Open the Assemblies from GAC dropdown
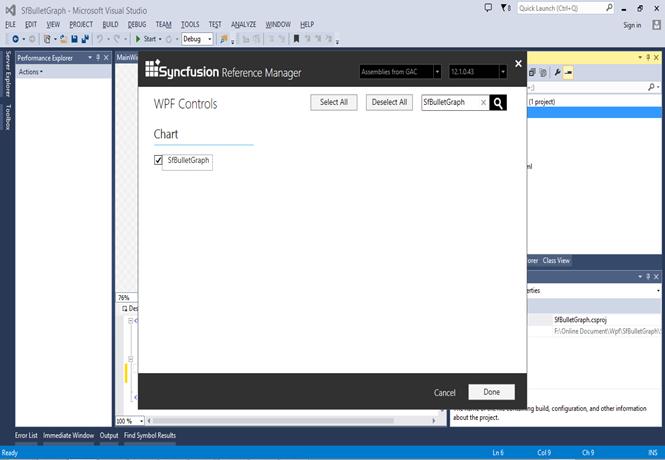Viewport: 665px width, 460px height. pyautogui.click(x=437, y=72)
